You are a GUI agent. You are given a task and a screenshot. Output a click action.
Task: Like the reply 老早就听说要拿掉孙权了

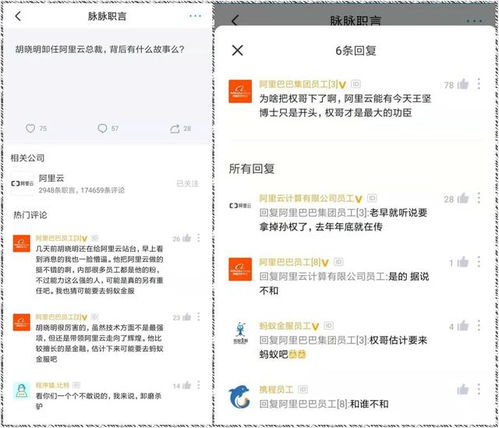pyautogui.click(x=463, y=198)
